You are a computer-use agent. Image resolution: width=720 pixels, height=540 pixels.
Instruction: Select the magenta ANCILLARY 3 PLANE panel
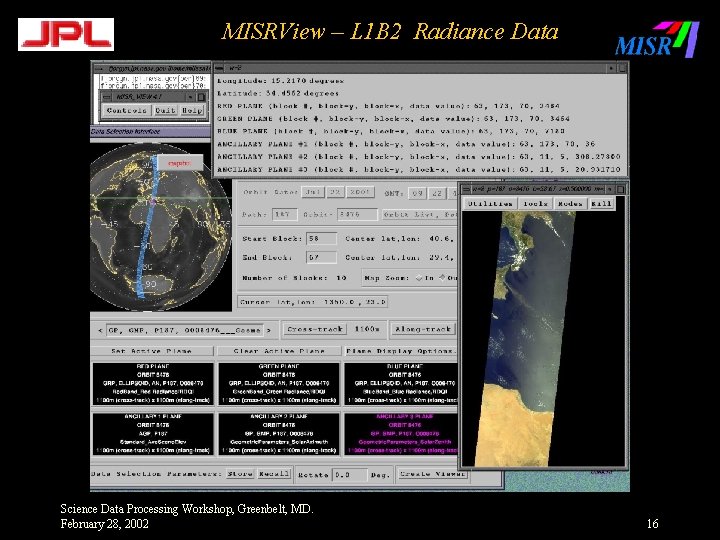pos(401,434)
